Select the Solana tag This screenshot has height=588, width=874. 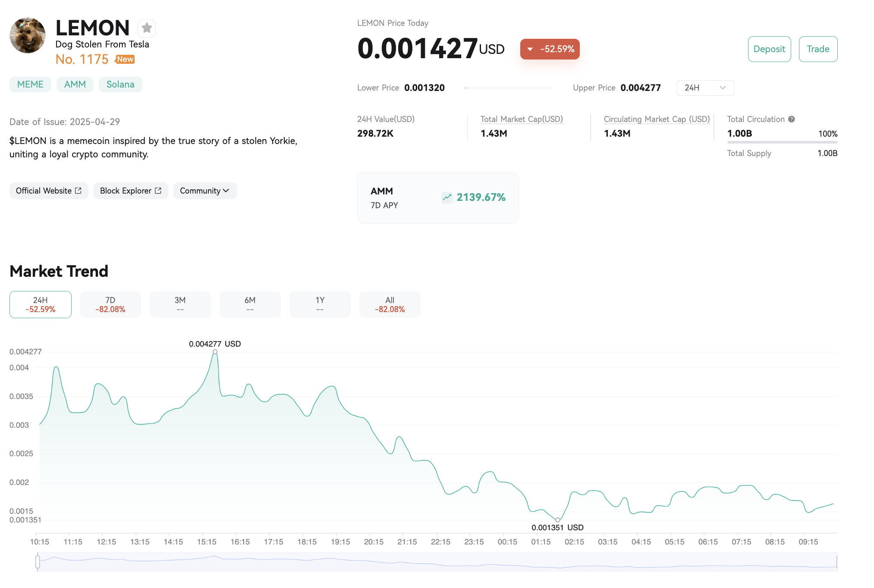120,84
